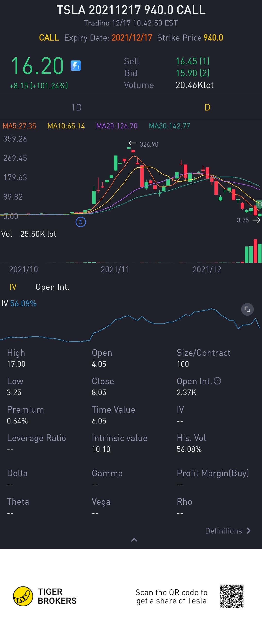
Task: Tap the 326.90 high price annotation
Action: tap(149, 144)
